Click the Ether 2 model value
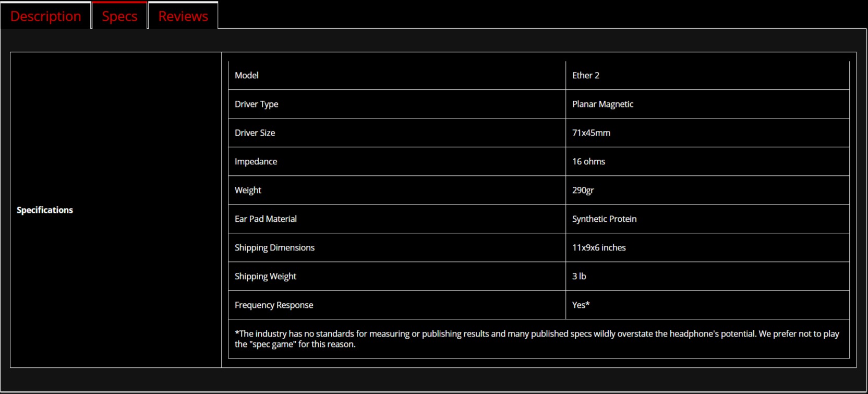Screen dimensions: 868x394 pos(586,75)
